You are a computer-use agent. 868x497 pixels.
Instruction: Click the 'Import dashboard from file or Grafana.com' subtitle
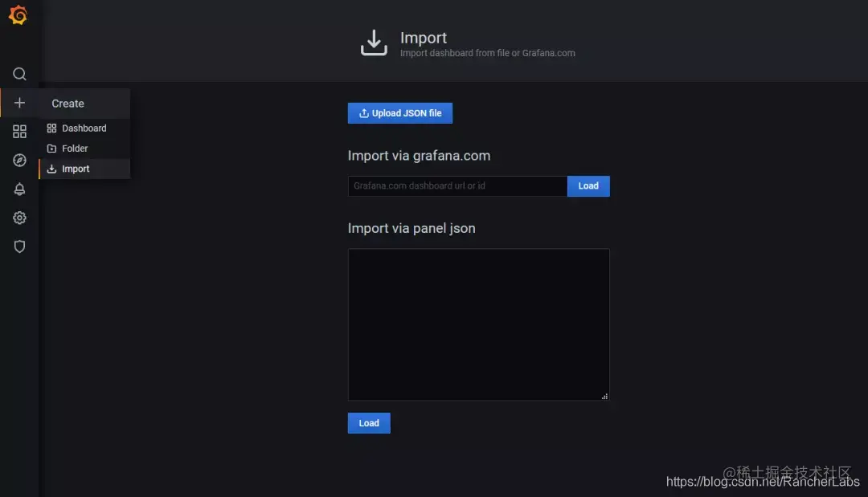point(487,53)
